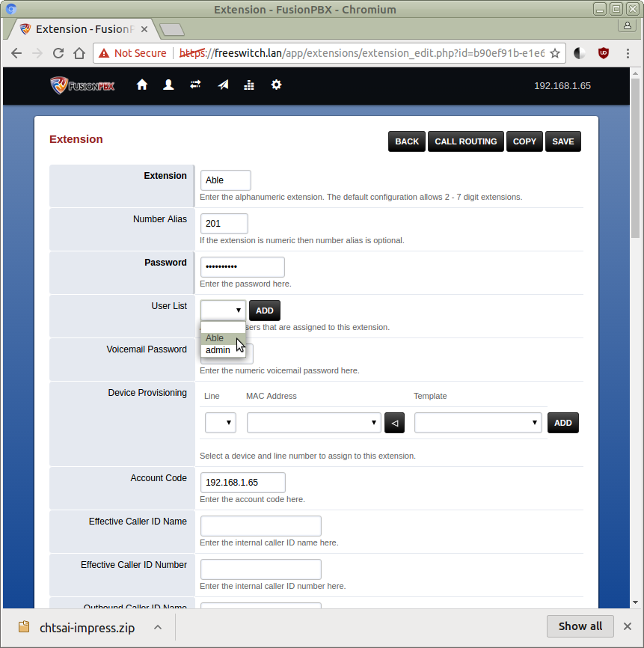Select 'admin' in the User List dropdown
The width and height of the screenshot is (644, 648).
point(218,350)
